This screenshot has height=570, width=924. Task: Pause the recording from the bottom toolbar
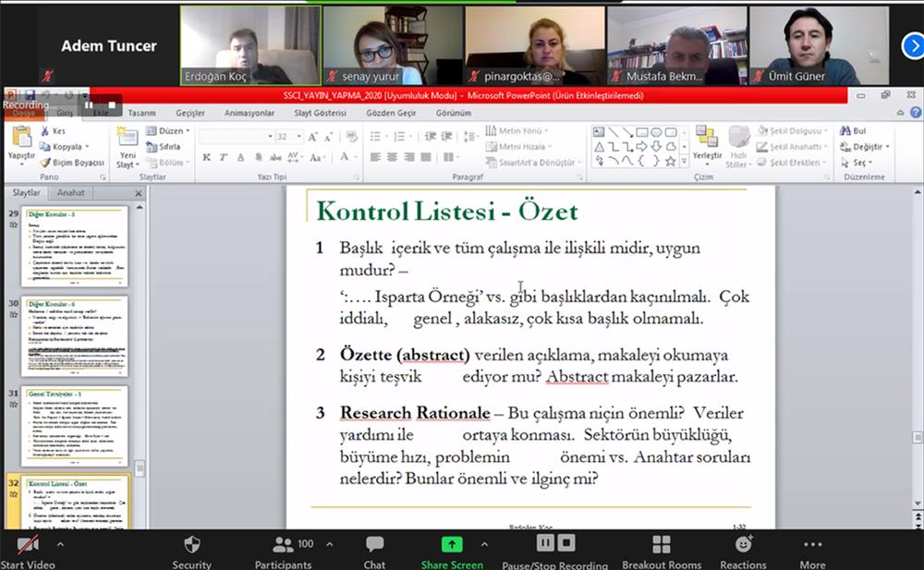(x=545, y=543)
